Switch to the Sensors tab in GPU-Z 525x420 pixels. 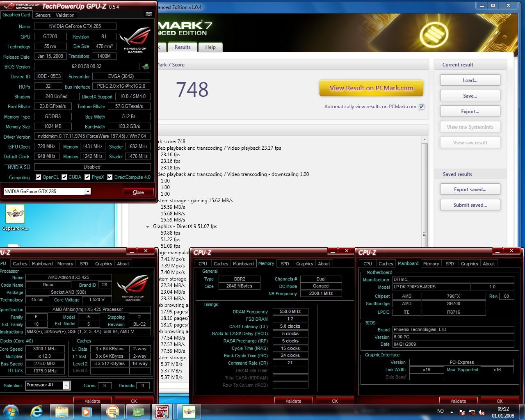point(43,15)
